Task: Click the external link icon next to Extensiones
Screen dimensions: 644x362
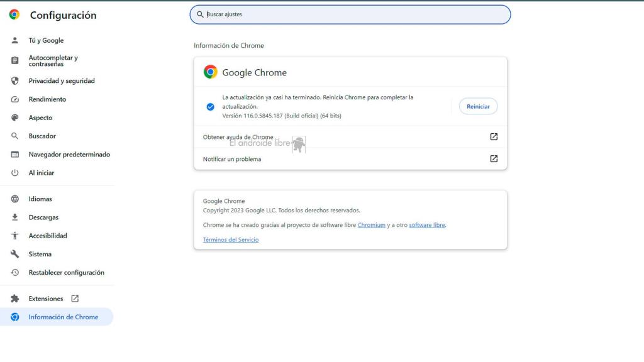Action: (x=75, y=299)
